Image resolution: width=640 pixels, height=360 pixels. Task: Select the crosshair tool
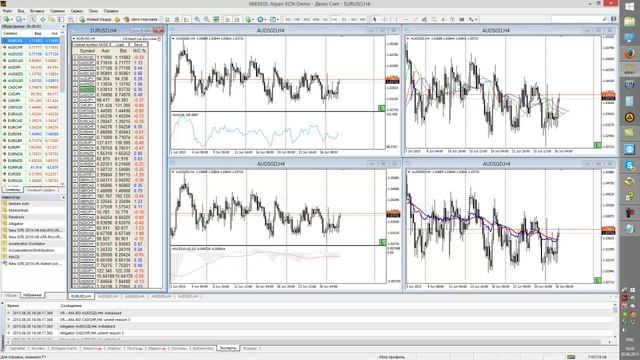[384, 19]
